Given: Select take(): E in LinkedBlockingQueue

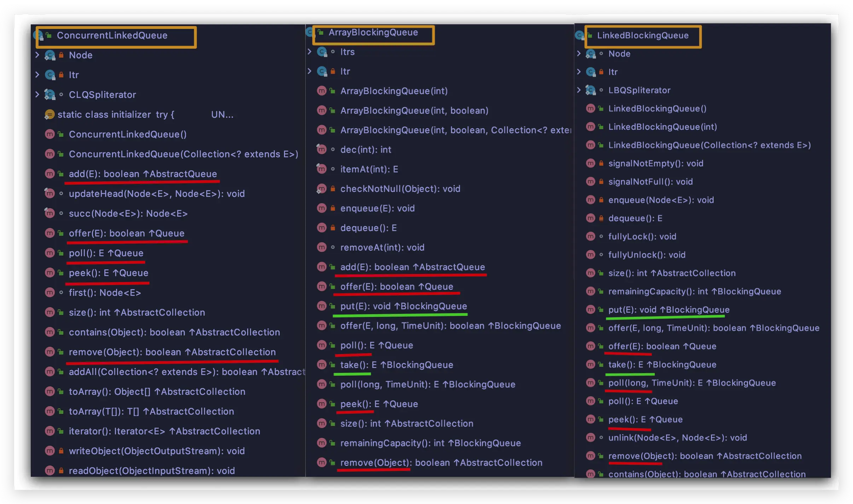Looking at the screenshot, I should [x=662, y=365].
